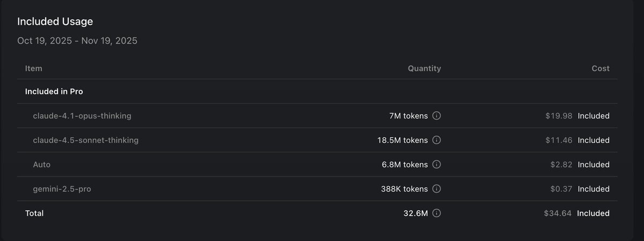The height and width of the screenshot is (241, 644).
Task: Click the Included Usage heading
Action: click(55, 21)
